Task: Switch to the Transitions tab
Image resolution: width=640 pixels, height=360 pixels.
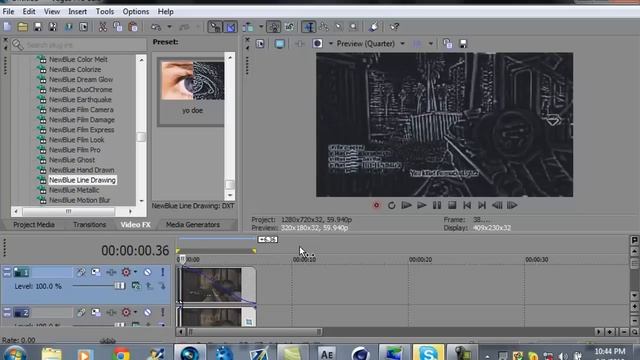Action: 89,224
